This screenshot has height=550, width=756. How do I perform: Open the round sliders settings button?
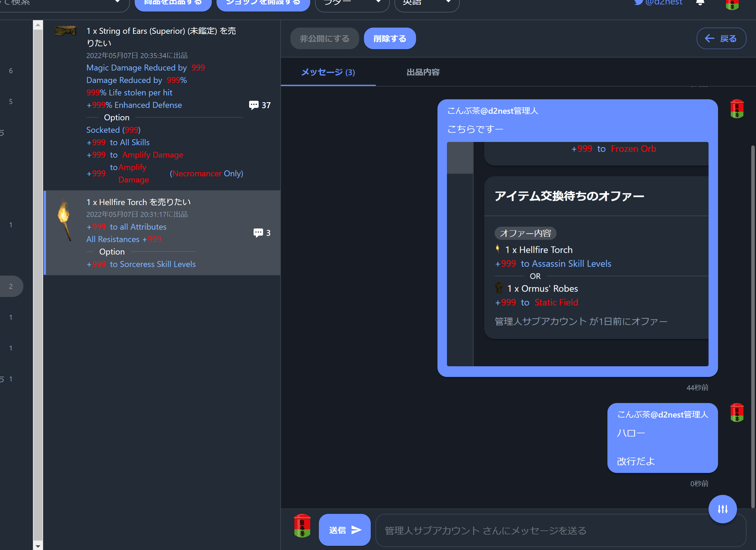(722, 509)
